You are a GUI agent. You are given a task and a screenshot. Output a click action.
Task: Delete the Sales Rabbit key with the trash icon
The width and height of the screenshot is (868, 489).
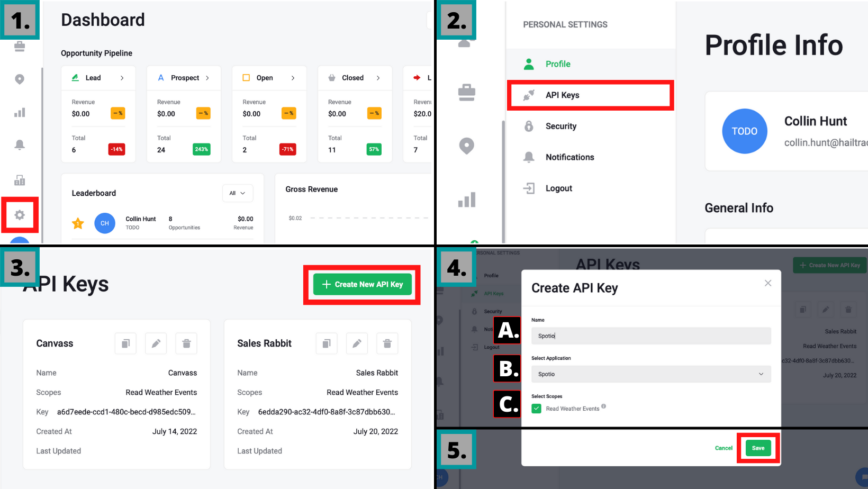click(x=387, y=343)
